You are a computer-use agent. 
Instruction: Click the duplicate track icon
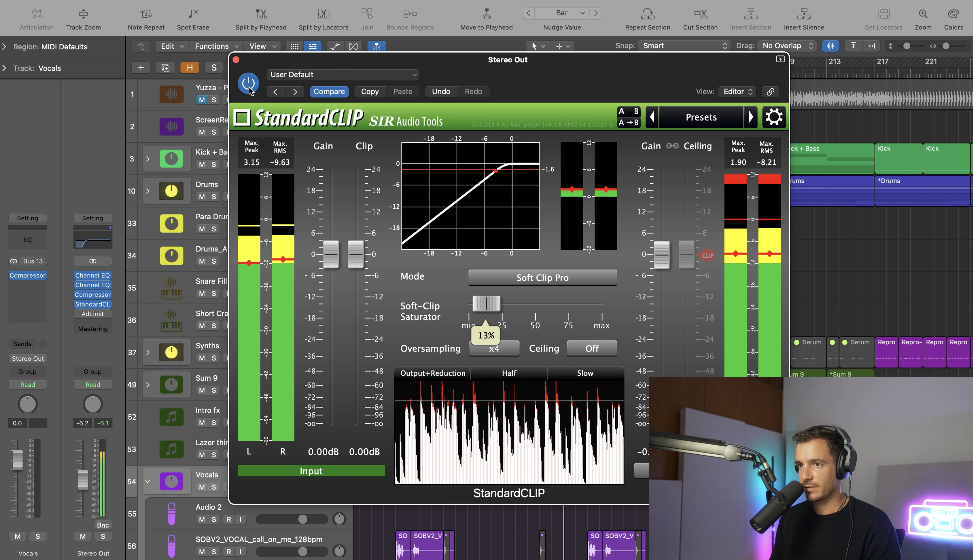click(165, 68)
